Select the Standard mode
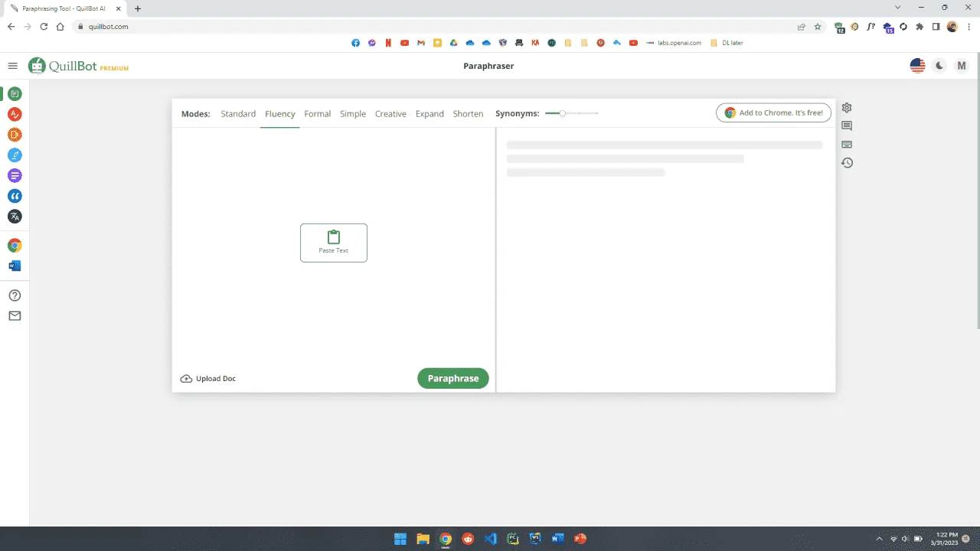This screenshot has height=551, width=980. pos(238,114)
